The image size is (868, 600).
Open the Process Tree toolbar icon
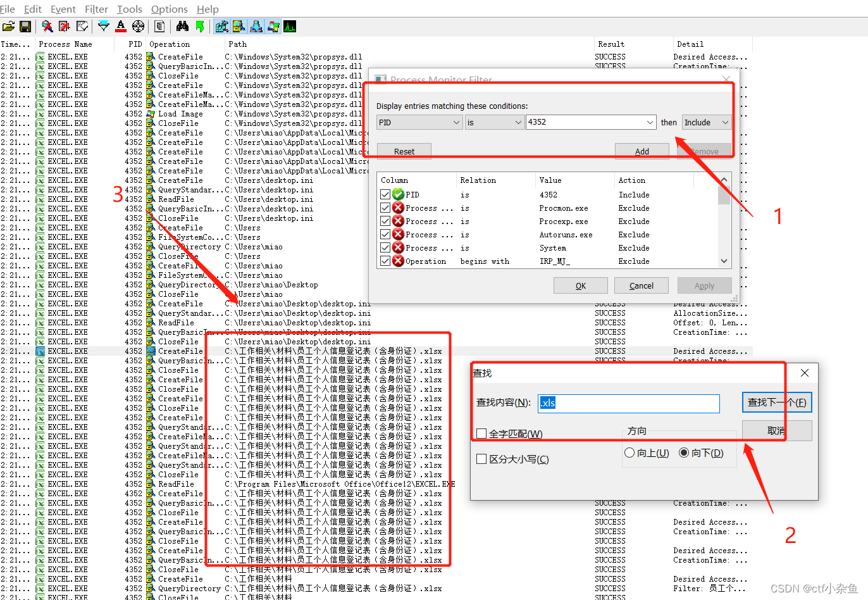[159, 27]
